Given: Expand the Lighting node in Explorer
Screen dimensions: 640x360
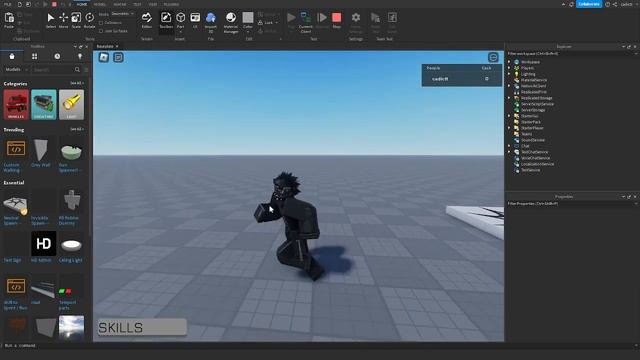Looking at the screenshot, I should [x=509, y=74].
